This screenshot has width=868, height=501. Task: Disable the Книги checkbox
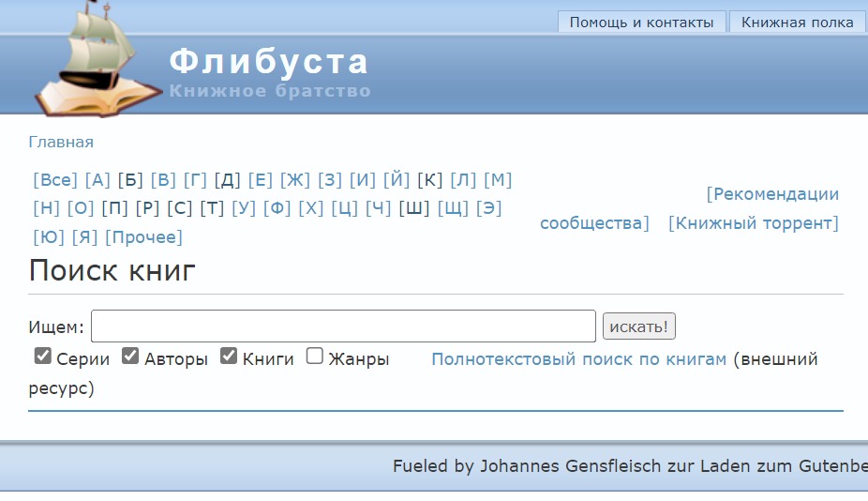(x=228, y=356)
